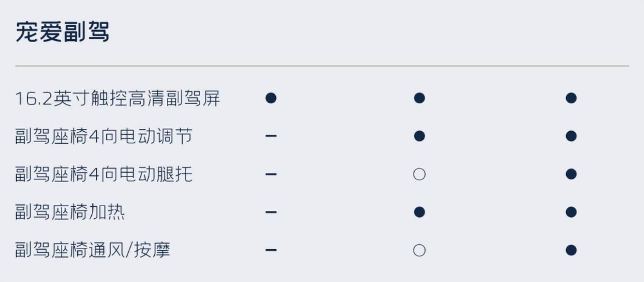
Task: Click middle-trim filled dot for 16.2英寸副驾屏
Action: coord(419,98)
